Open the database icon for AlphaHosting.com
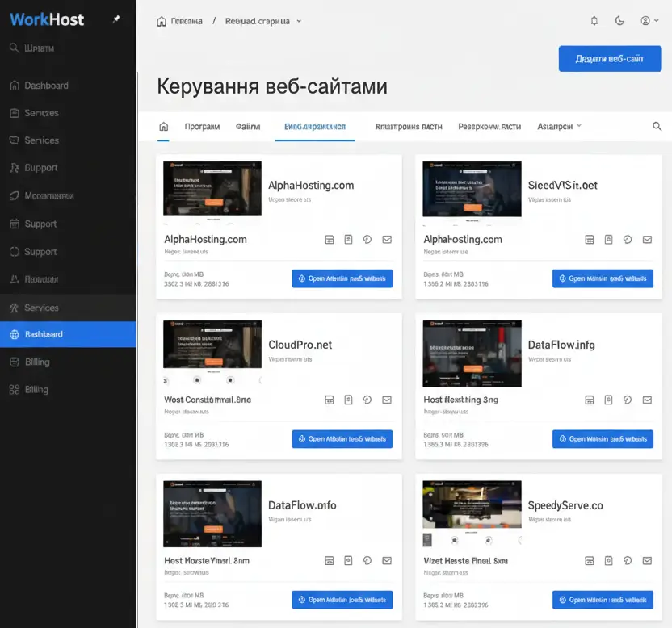This screenshot has height=628, width=672. 329,239
